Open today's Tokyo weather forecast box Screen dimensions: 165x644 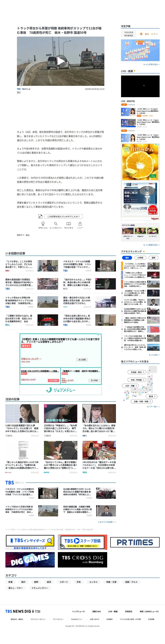(x=140, y=34)
